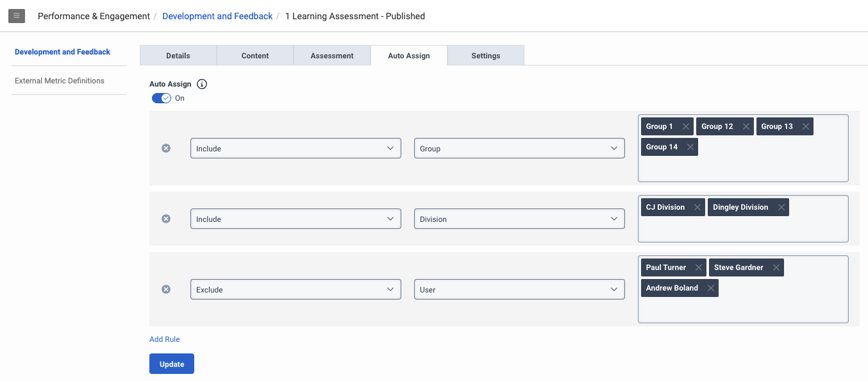
Task: Remove the Dingley Division tag
Action: point(781,207)
